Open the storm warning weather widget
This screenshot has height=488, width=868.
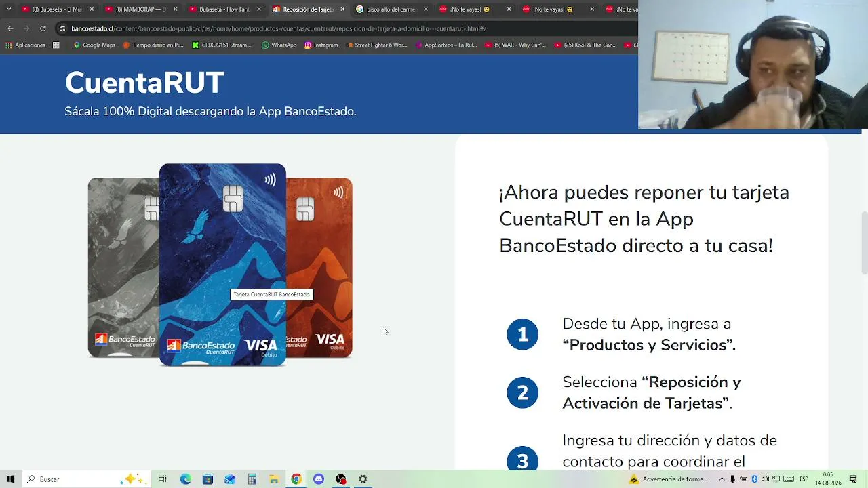click(x=669, y=479)
